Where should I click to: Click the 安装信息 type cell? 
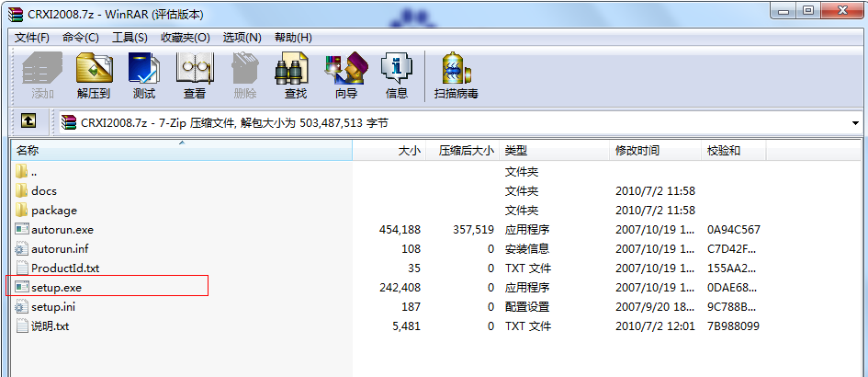click(x=527, y=249)
